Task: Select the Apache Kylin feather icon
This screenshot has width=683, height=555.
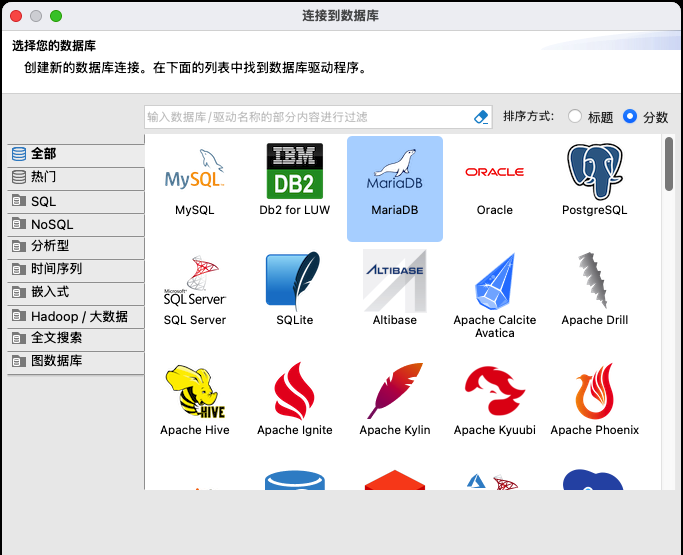Action: (395, 391)
